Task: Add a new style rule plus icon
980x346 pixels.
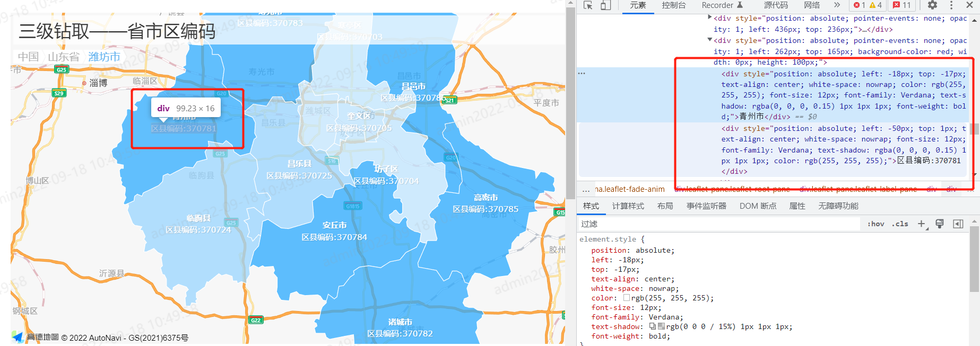Action: (922, 224)
